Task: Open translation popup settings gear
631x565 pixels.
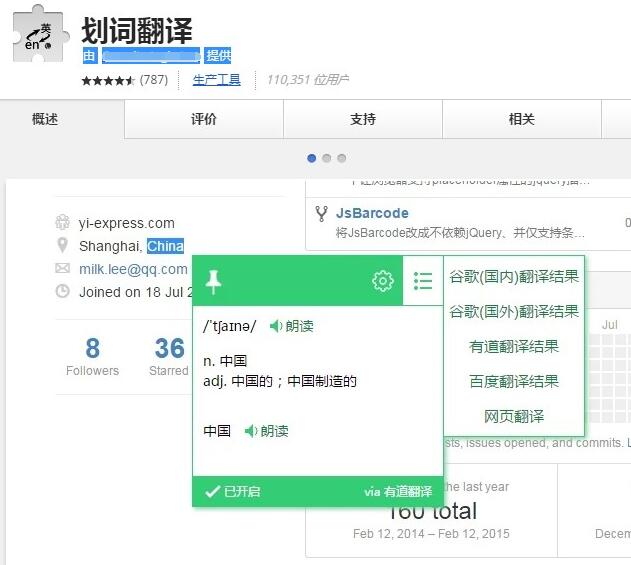Action: [x=383, y=281]
